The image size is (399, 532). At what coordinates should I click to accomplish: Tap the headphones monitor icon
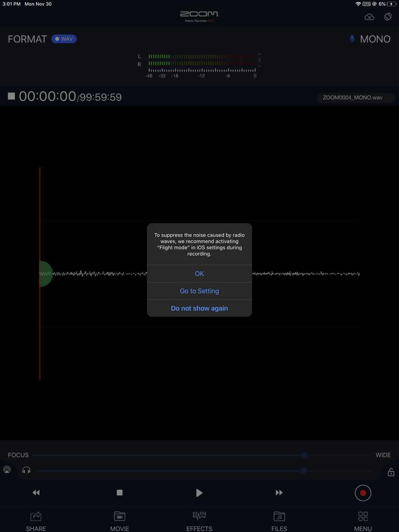pyautogui.click(x=26, y=470)
